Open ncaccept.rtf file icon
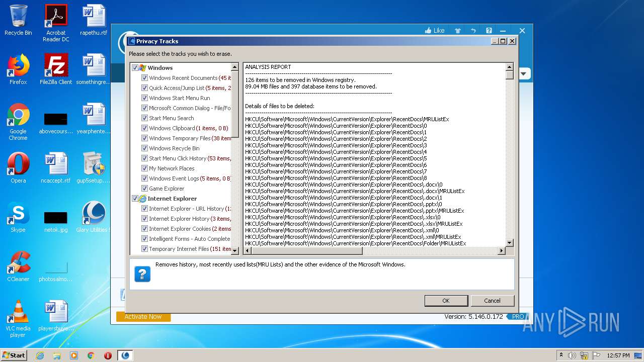Image resolution: width=644 pixels, height=362 pixels. [56, 168]
